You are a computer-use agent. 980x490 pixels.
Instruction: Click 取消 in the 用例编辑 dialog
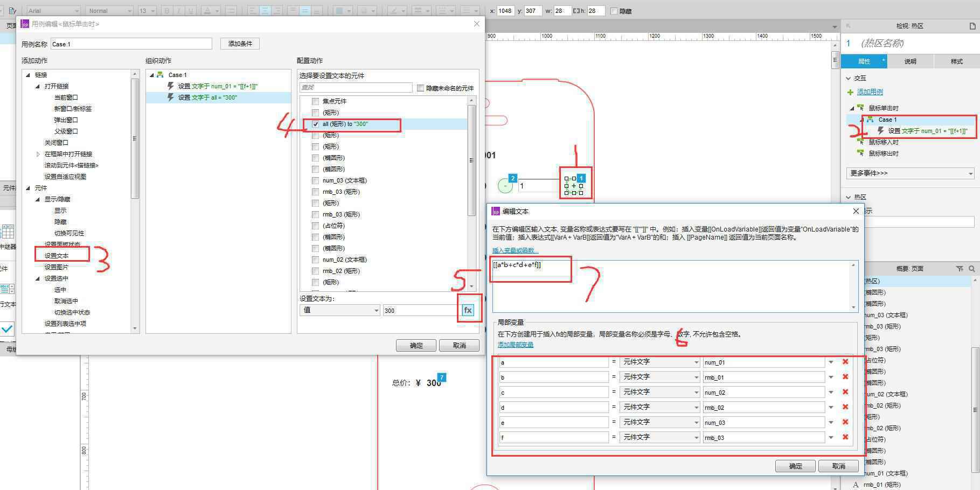[x=459, y=345]
